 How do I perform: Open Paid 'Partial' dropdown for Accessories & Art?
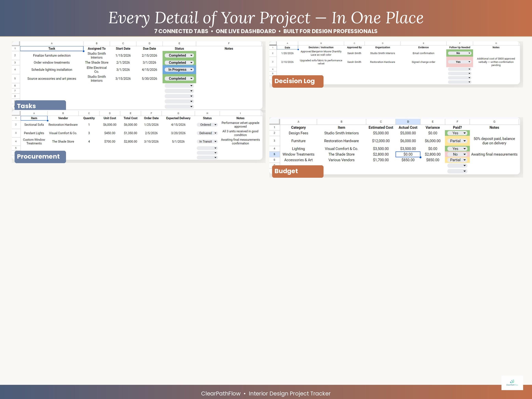click(x=457, y=160)
